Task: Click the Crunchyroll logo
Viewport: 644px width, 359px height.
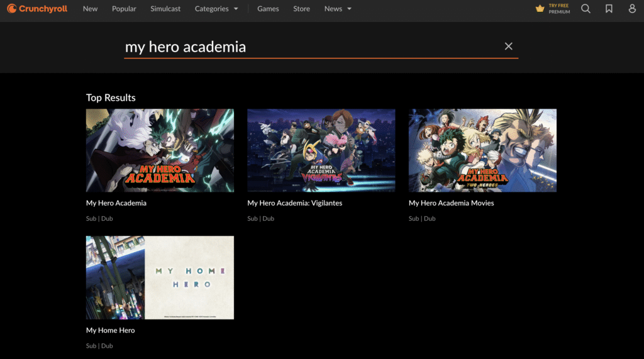Action: [x=37, y=9]
